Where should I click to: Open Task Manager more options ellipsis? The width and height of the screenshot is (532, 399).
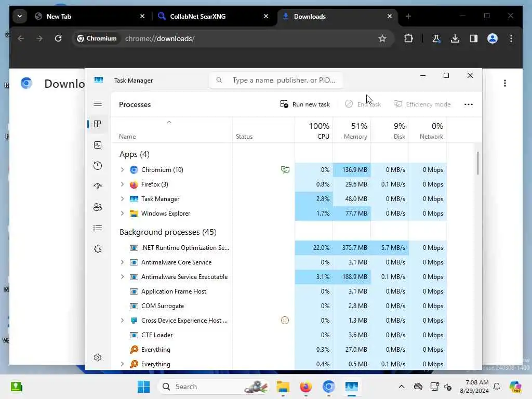(x=468, y=104)
